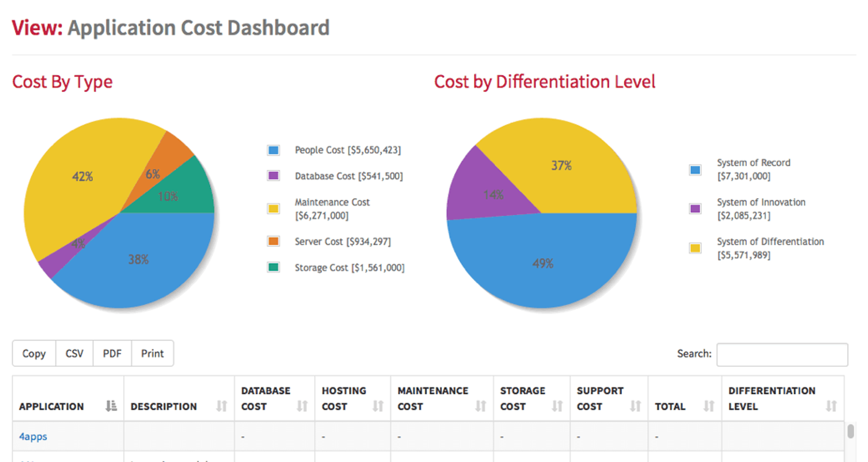Export the table as CSV
This screenshot has width=868, height=462.
[x=74, y=354]
